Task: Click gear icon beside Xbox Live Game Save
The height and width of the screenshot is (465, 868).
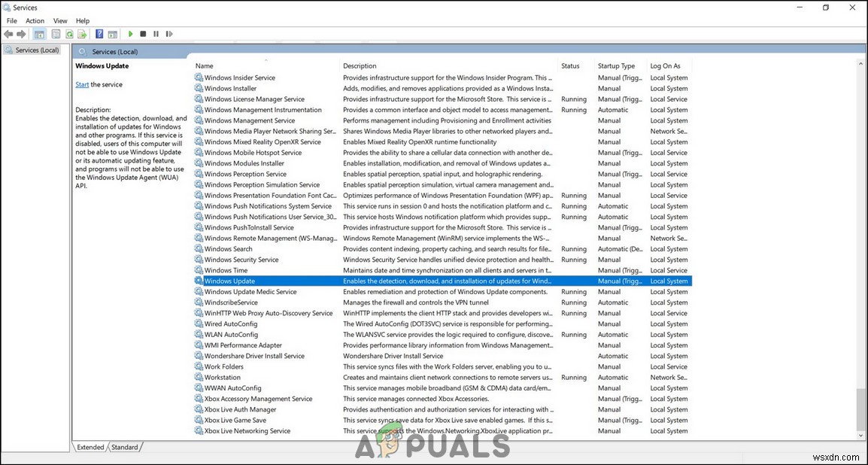Action: [199, 420]
